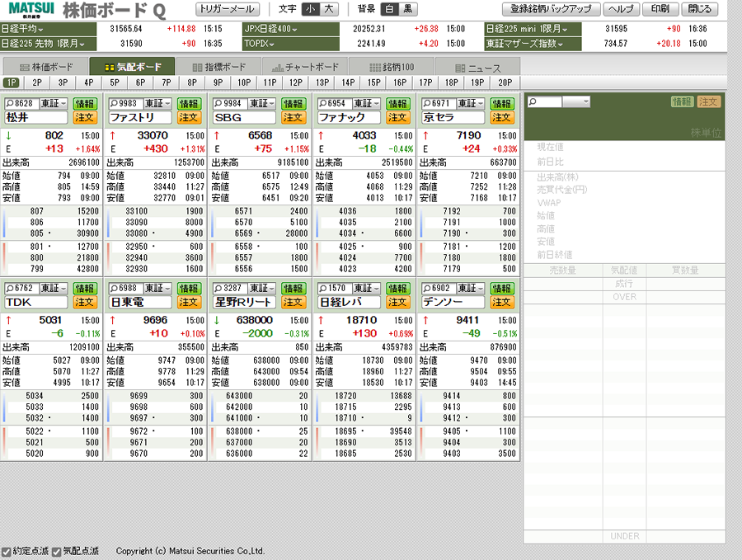Go to page 2P
The image size is (742, 560).
pyautogui.click(x=37, y=82)
